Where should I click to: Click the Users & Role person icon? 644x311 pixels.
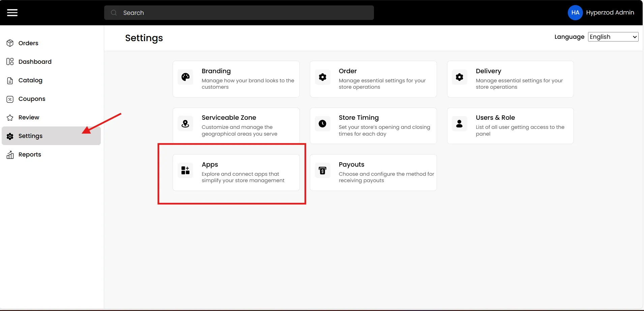click(460, 123)
